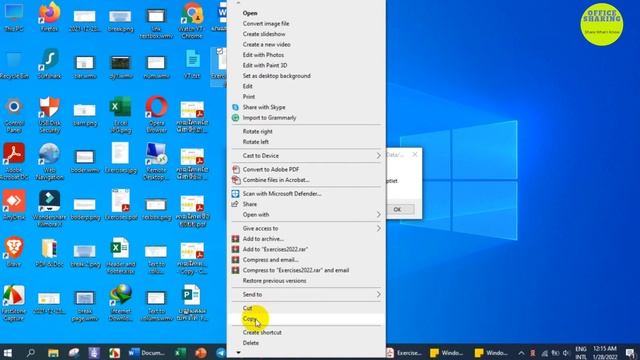Select This PC desktop icon
The width and height of the screenshot is (640, 360).
click(x=13, y=18)
